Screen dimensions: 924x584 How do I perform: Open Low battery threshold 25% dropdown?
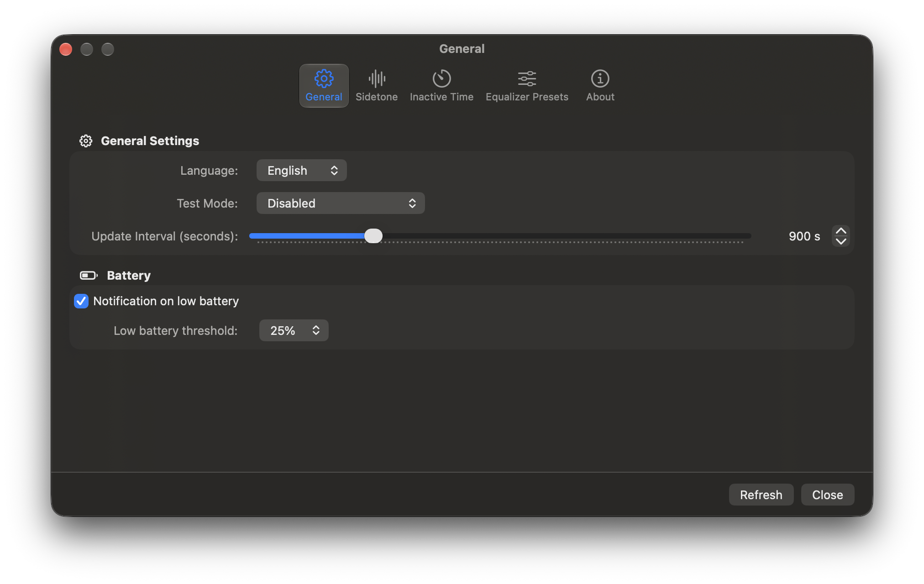pyautogui.click(x=294, y=330)
